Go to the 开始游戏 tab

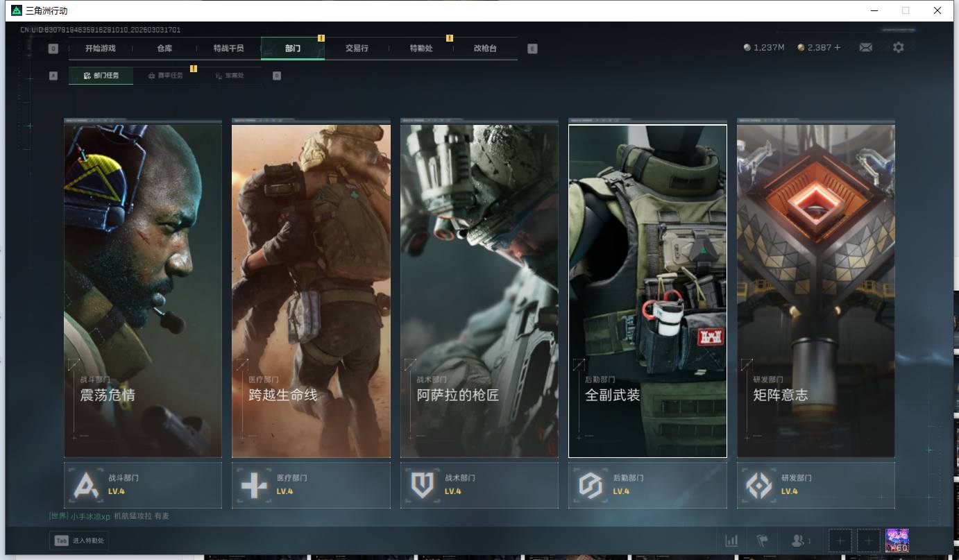100,49
